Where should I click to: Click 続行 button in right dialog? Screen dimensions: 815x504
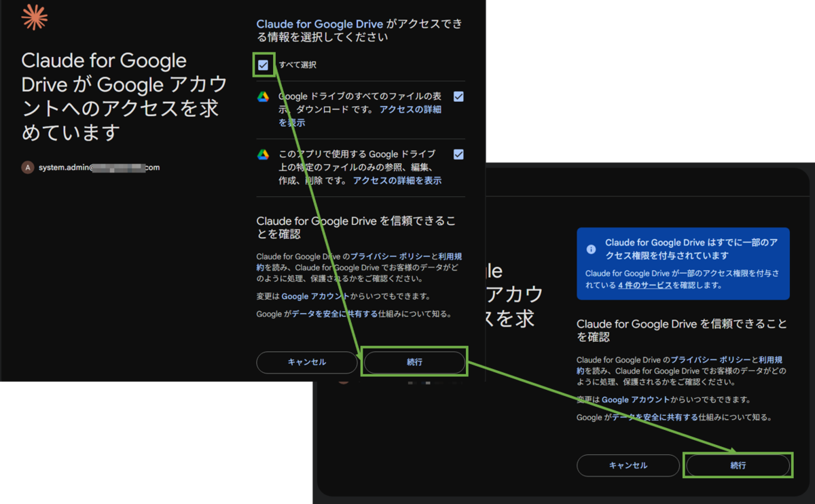(738, 466)
